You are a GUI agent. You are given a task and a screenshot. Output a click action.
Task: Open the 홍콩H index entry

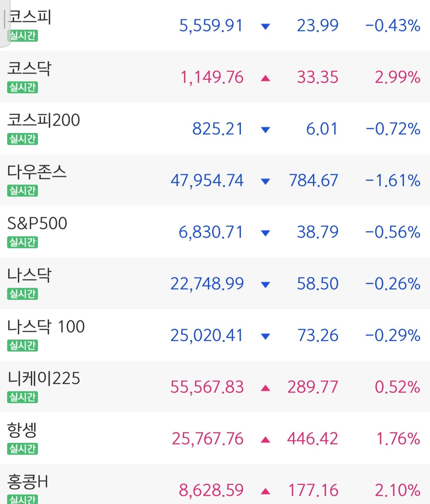pos(215,484)
